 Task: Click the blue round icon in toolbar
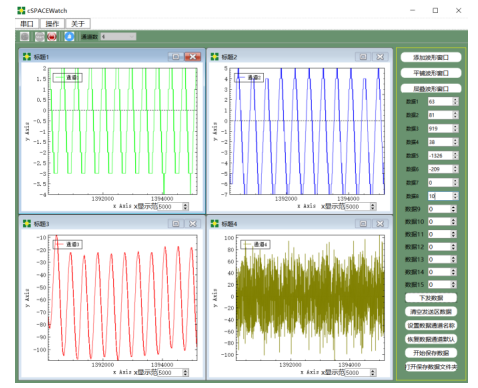click(x=69, y=36)
